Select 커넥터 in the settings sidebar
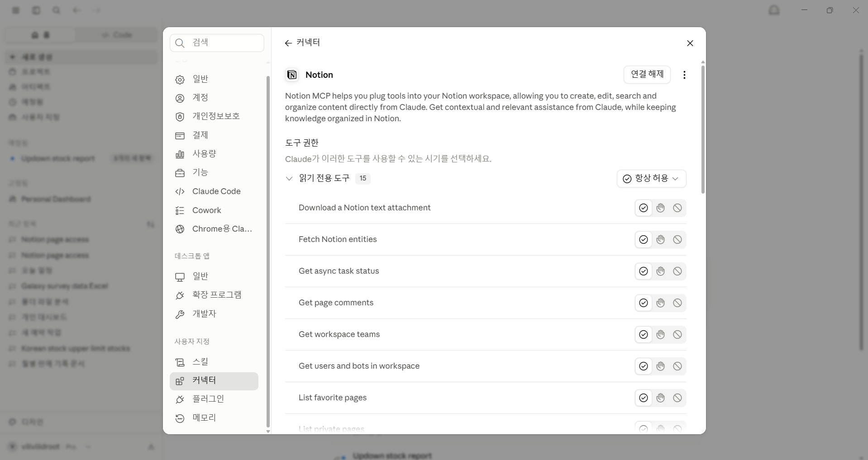Viewport: 868px width, 460px height. click(214, 381)
